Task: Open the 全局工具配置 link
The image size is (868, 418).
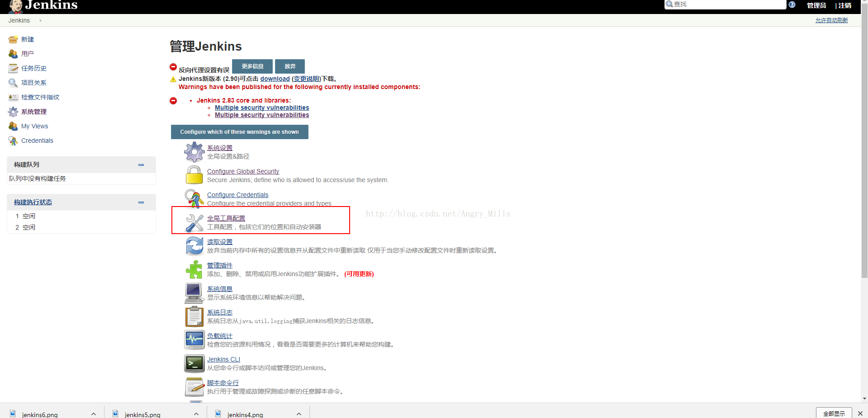Action: [x=226, y=218]
